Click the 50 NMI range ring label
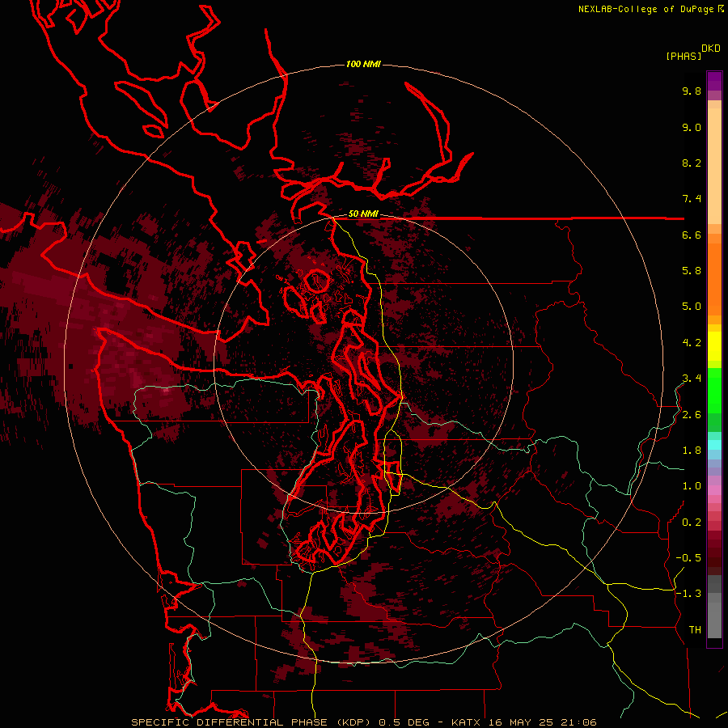 pyautogui.click(x=363, y=214)
